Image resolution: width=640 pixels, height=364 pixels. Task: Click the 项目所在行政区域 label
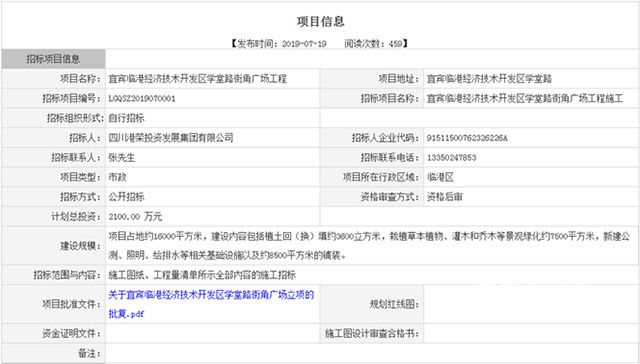pyautogui.click(x=381, y=177)
